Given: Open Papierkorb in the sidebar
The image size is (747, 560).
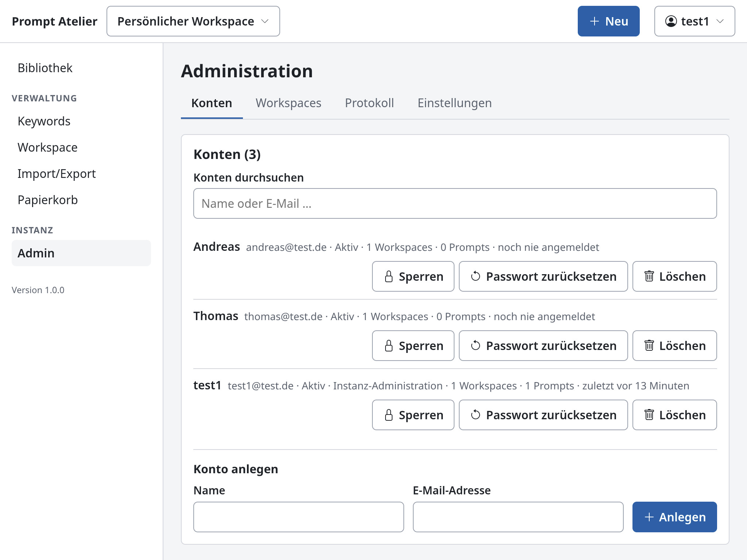Looking at the screenshot, I should (81, 200).
